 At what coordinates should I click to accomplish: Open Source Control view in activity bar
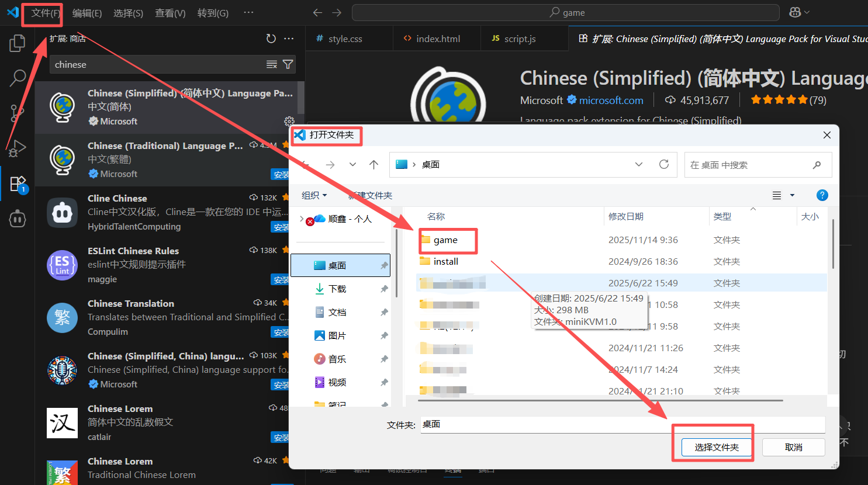click(x=18, y=113)
